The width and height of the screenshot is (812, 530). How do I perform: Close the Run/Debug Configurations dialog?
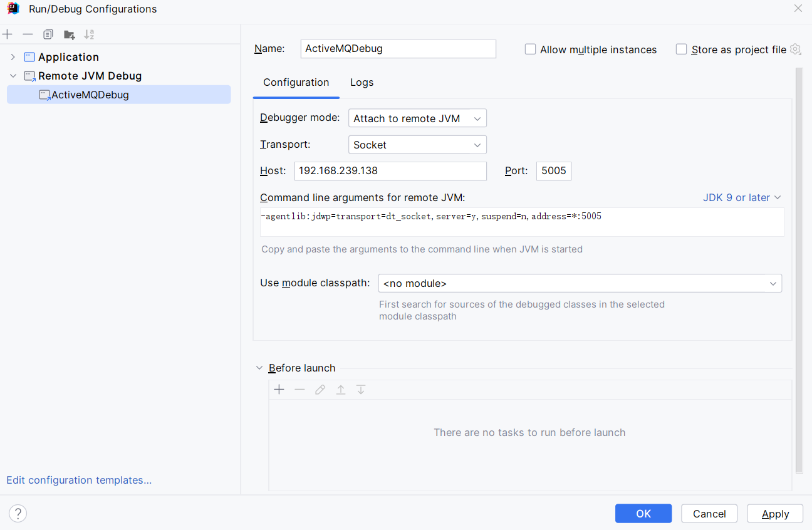click(x=798, y=9)
